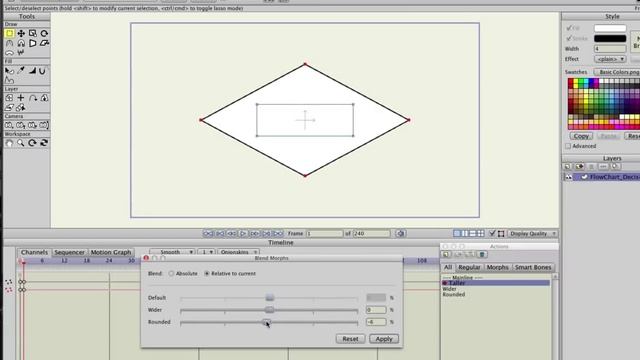Open the Morphs tab in Actions
Viewport: 640px width, 360px height.
coord(498,267)
